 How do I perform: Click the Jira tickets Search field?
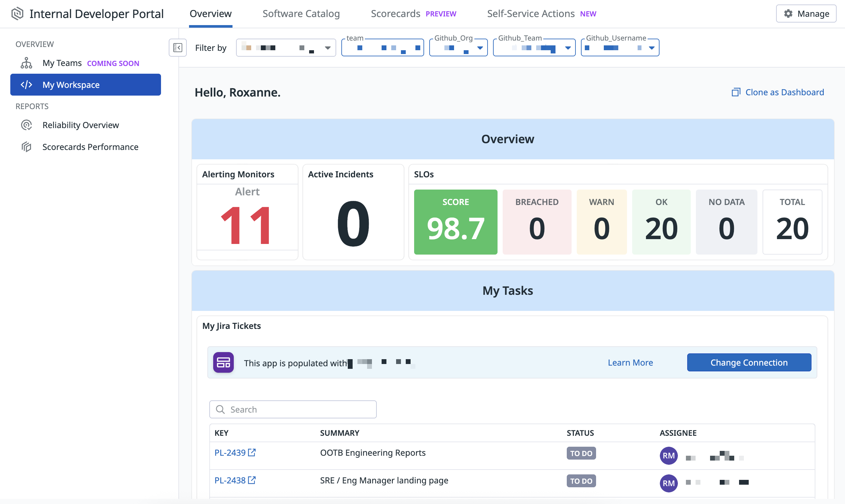(292, 409)
